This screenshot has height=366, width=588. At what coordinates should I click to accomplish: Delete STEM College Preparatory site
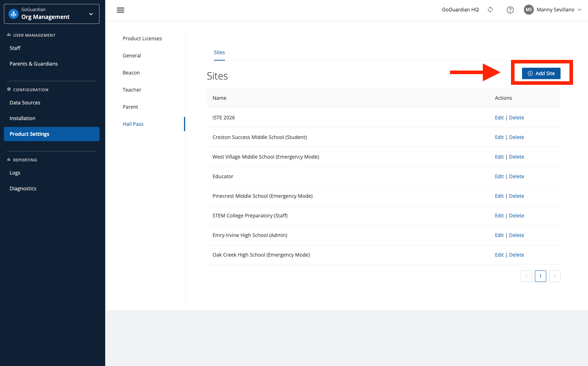517,216
